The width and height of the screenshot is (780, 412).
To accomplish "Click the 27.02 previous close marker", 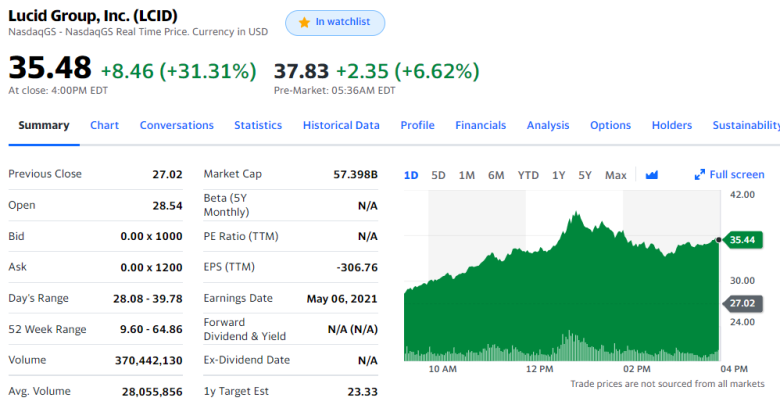I will click(742, 303).
